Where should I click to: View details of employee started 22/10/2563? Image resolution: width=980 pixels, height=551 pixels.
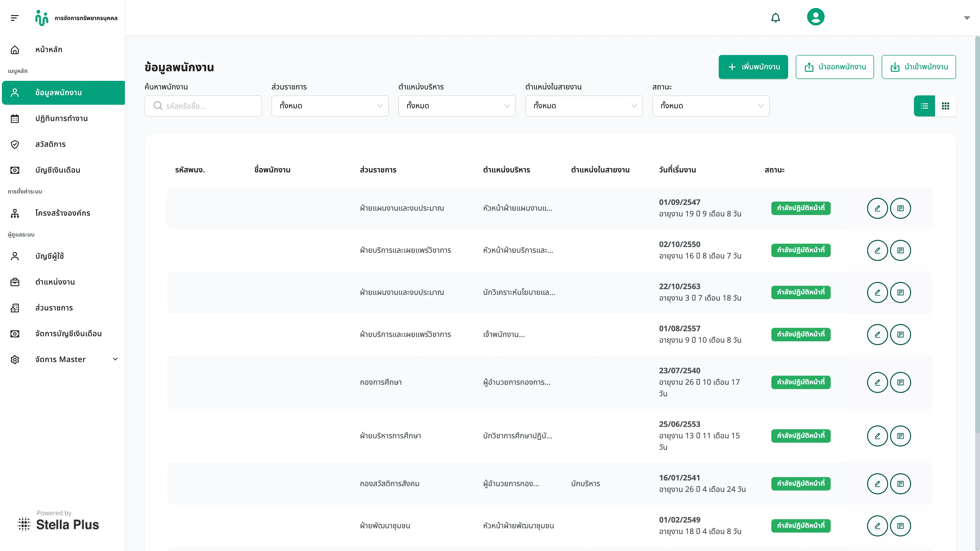(901, 292)
